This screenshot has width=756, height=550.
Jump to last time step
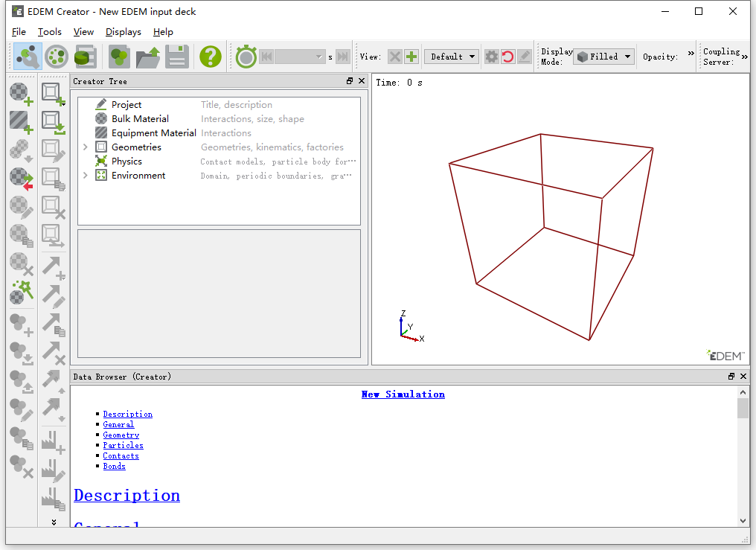[x=342, y=57]
